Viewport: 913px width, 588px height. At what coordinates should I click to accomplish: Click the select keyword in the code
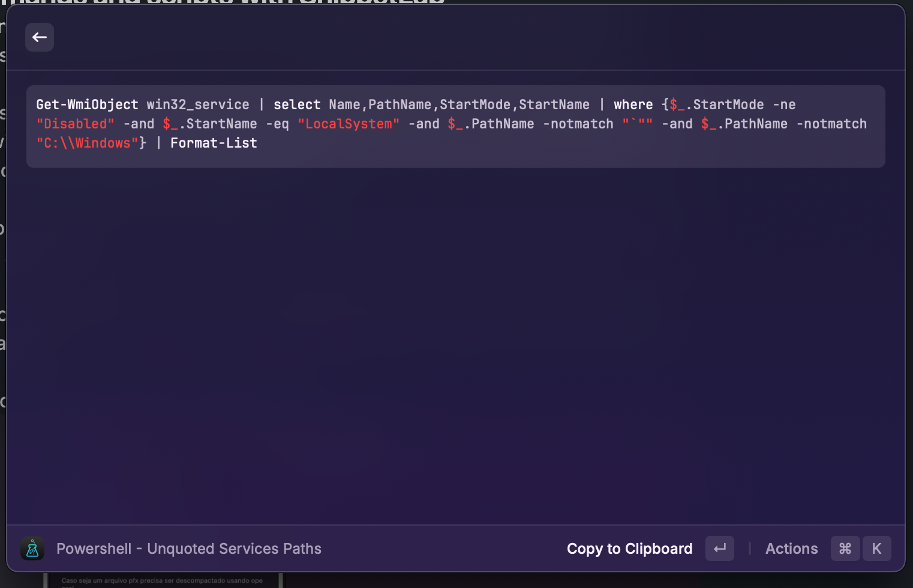click(x=297, y=104)
